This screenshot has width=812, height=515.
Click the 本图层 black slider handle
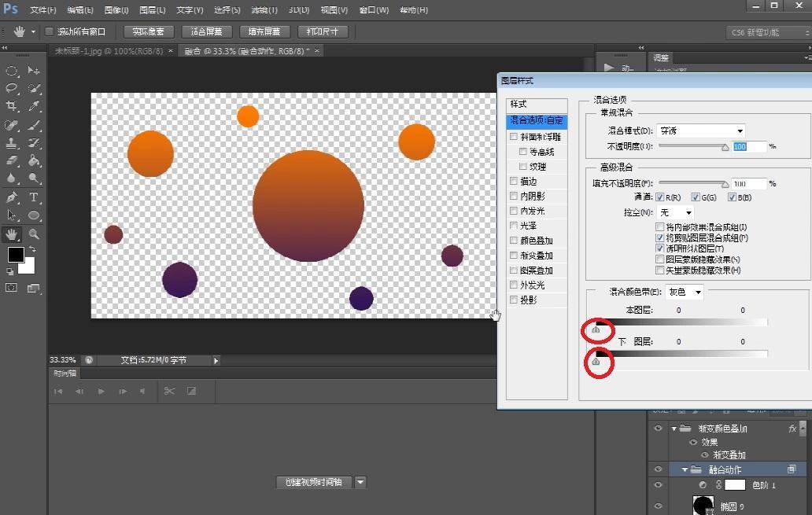(x=596, y=330)
